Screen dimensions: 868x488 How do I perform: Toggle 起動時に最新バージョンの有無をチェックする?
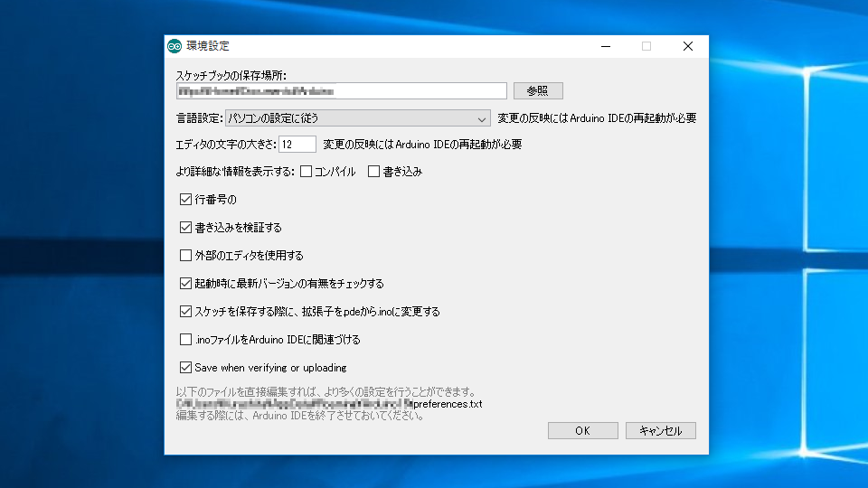point(185,283)
